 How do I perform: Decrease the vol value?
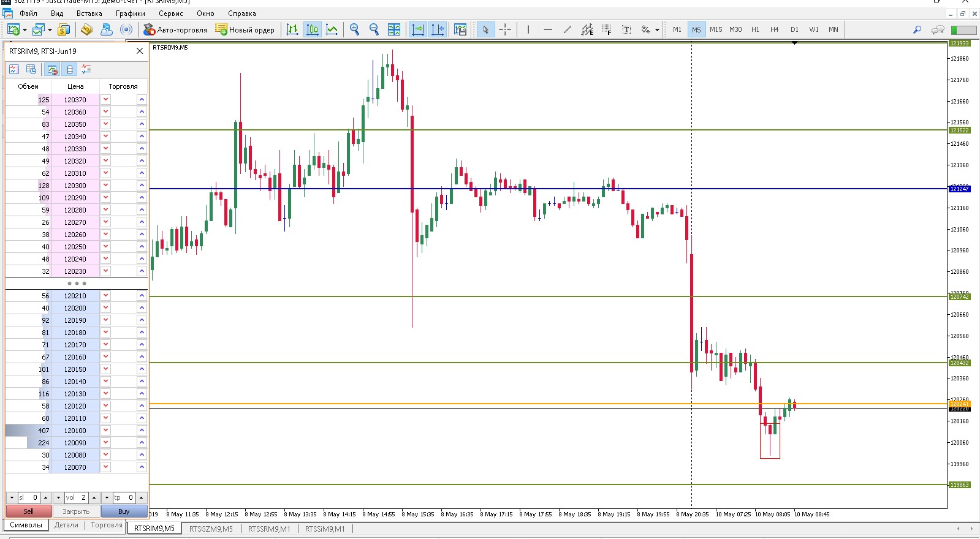[58, 497]
